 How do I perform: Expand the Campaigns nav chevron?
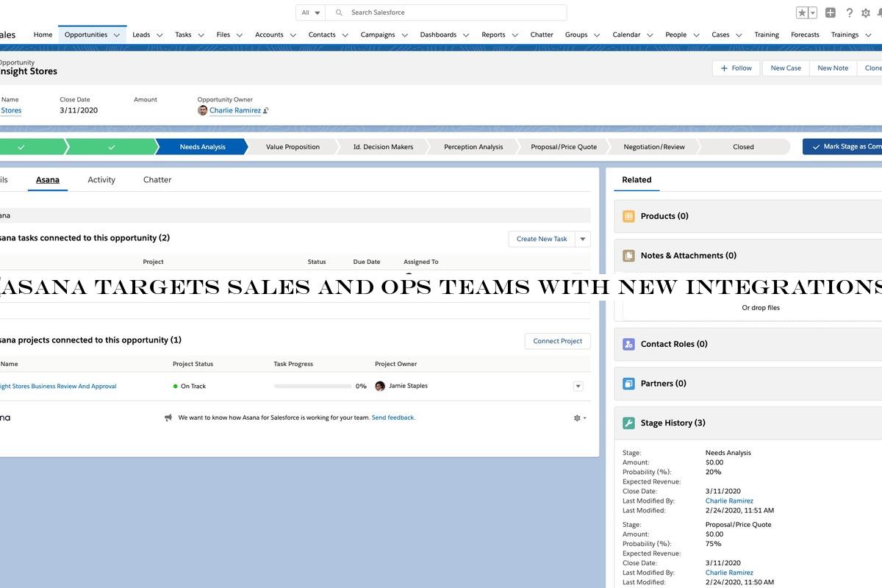(x=404, y=35)
